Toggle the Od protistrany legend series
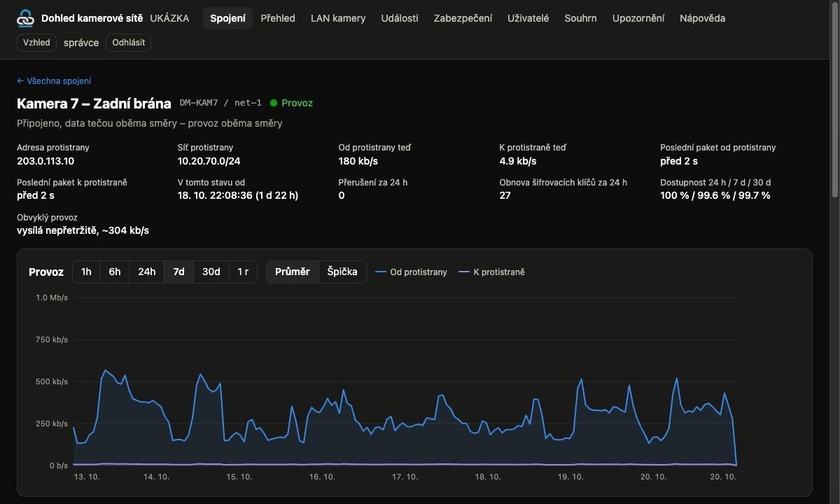This screenshot has height=504, width=840. (x=411, y=272)
